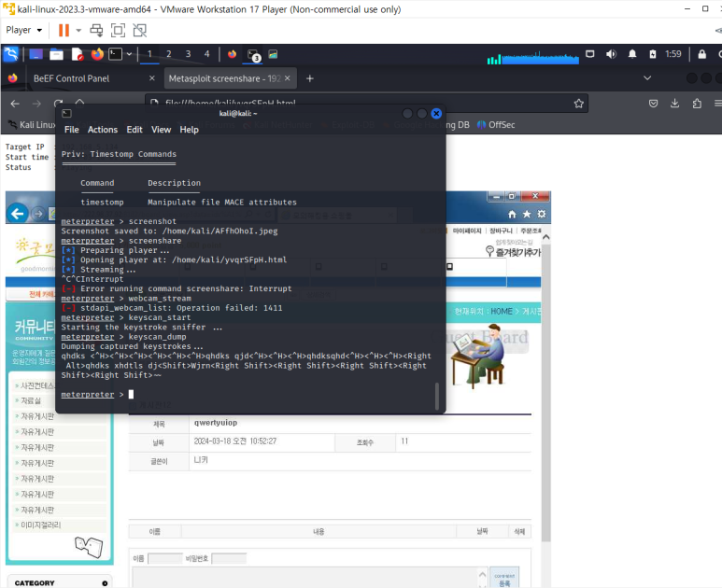Lock the screen with the padlock icon
Screen dimensions: 722x588
click(701, 54)
